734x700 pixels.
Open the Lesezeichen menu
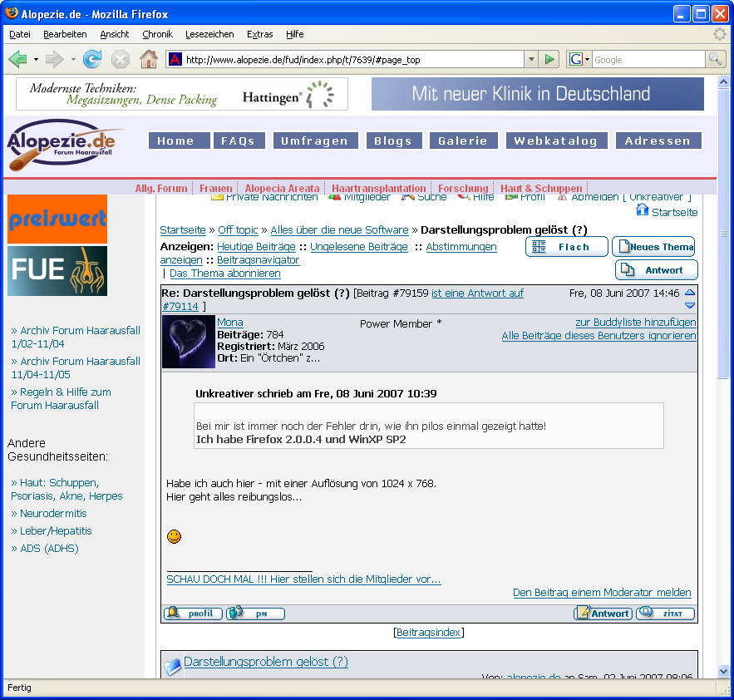209,34
